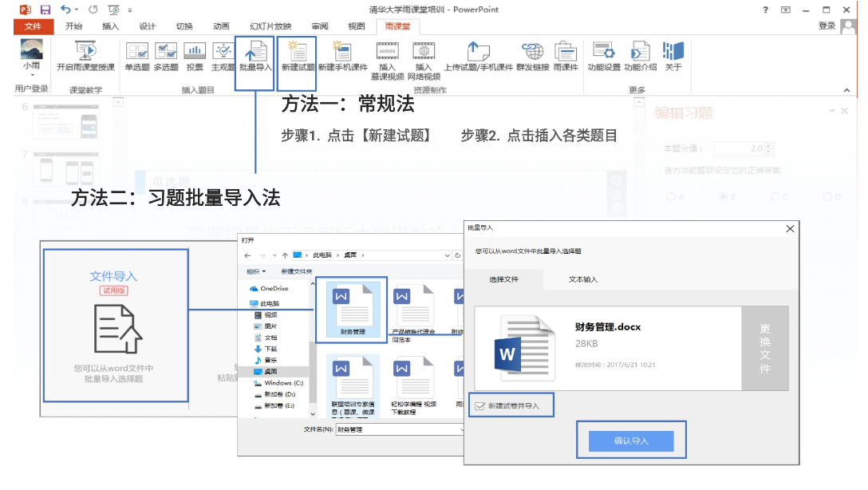The height and width of the screenshot is (490, 868).
Task: Click the 小雨 user avatar icon
Action: pyautogui.click(x=32, y=49)
